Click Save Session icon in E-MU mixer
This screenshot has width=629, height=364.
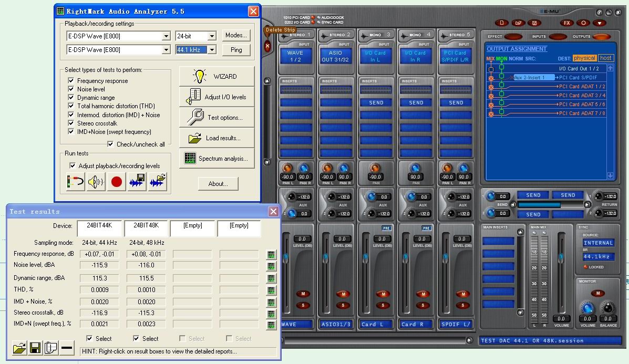pos(534,23)
